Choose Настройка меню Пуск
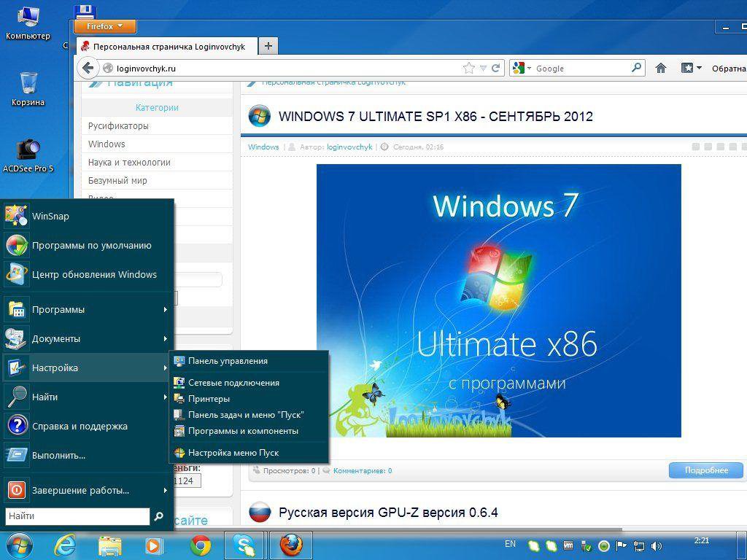 (x=249, y=452)
